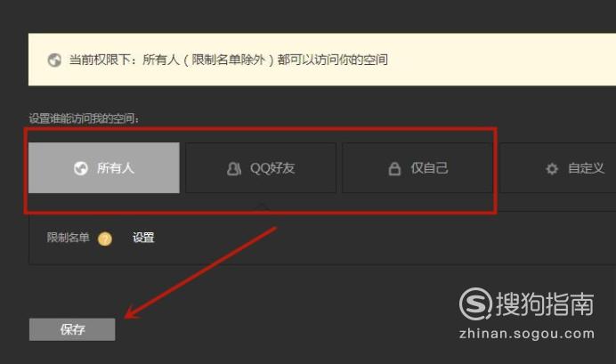The height and width of the screenshot is (364, 616).
Task: Open the 自定义 custom access option
Action: [x=558, y=167]
